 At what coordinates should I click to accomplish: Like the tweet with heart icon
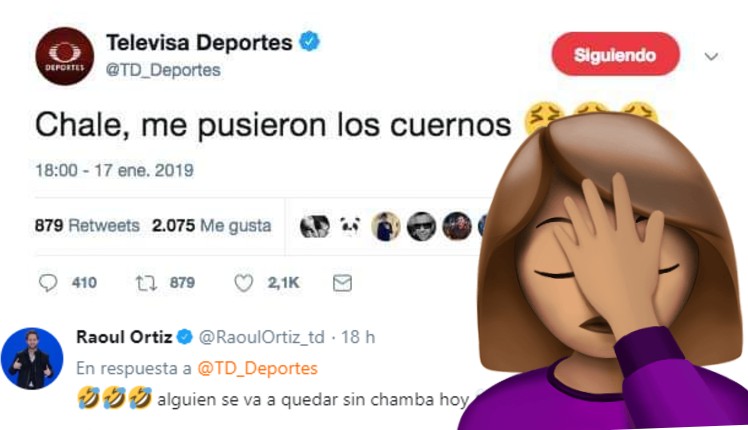243,283
